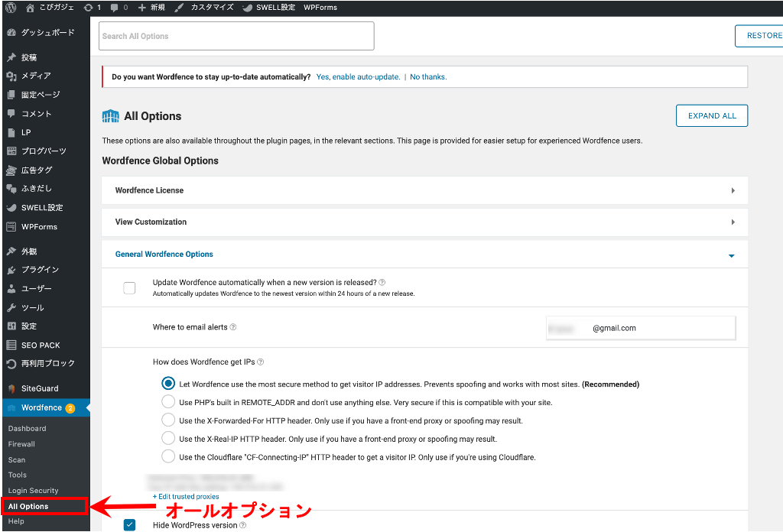Open the site home icon こびガジェ
The image size is (783, 532).
tap(30, 8)
